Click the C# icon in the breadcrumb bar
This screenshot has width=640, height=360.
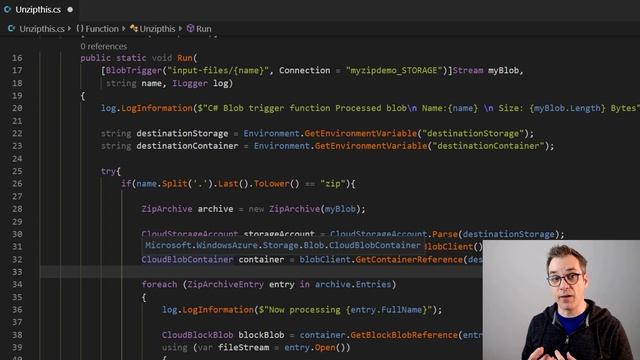click(11, 28)
